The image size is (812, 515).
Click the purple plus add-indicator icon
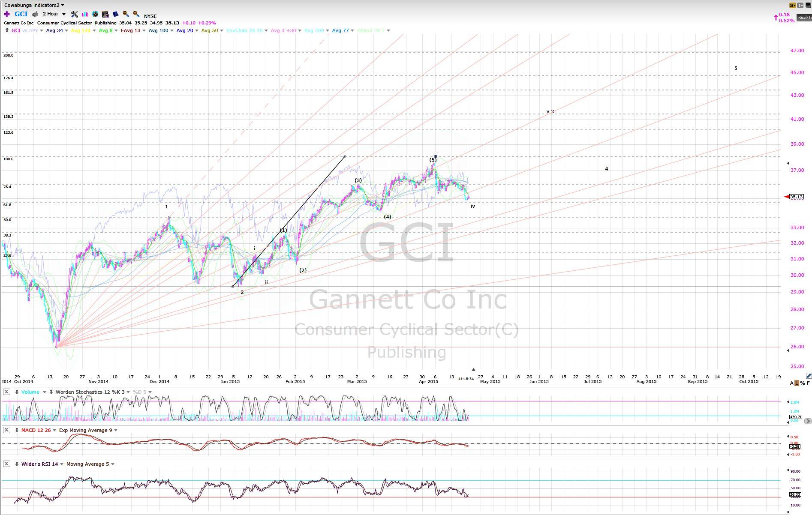coord(7,14)
